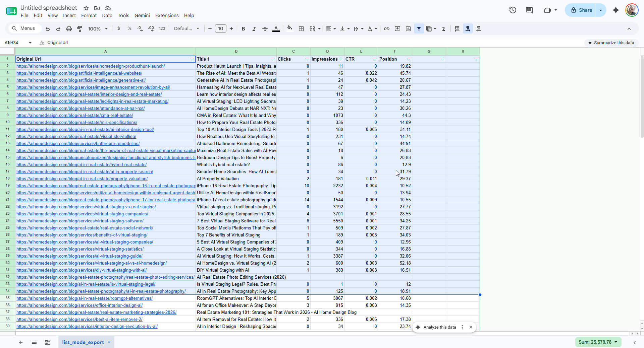Expand the Share options arrow
Viewport: 644px width, 348px height.
(x=601, y=10)
